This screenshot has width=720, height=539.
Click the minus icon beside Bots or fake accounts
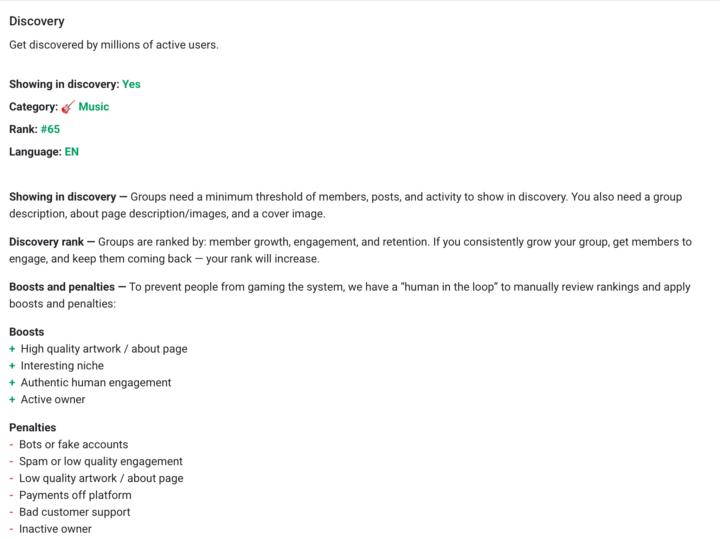(11, 444)
